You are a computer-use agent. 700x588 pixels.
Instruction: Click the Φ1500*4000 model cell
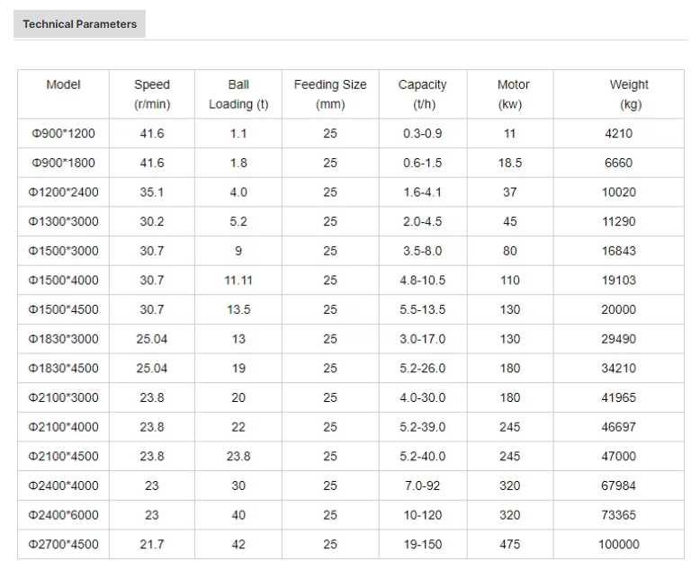[63, 281]
